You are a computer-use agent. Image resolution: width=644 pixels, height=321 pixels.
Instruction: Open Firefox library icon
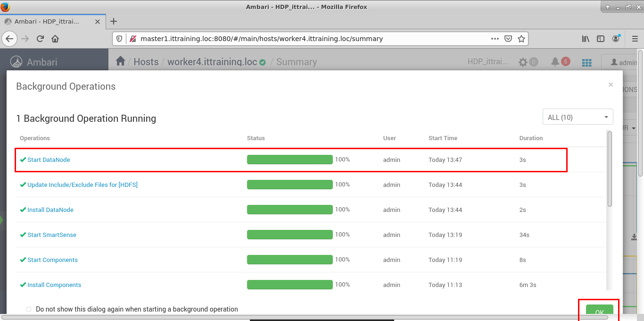[586, 39]
